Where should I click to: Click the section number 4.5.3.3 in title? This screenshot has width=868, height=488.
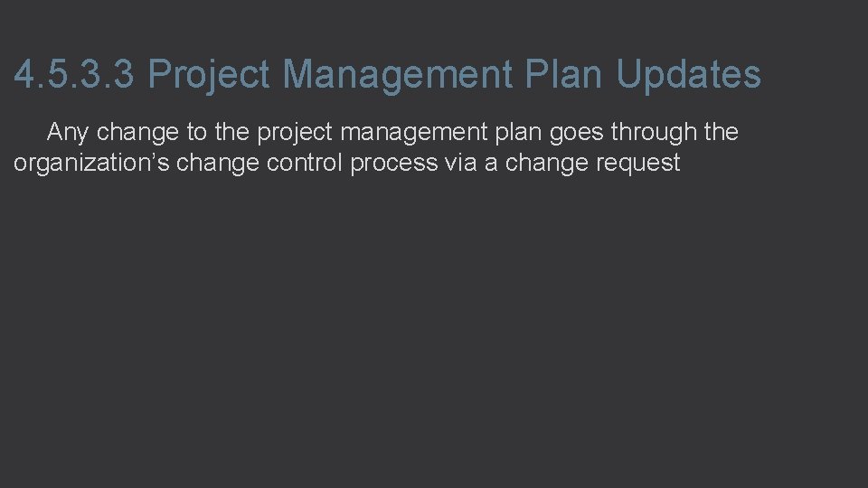(74, 73)
